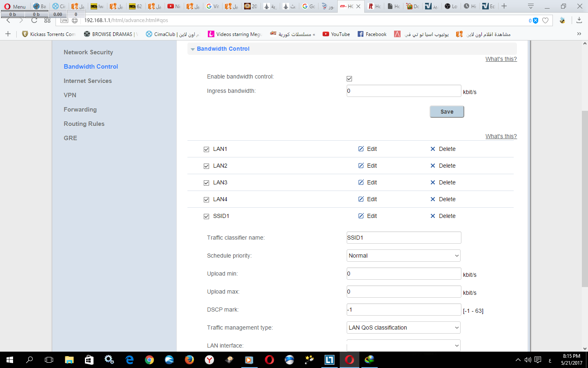The image size is (588, 368).
Task: Edit the LAN4 entry via its pencil icon
Action: pos(361,199)
